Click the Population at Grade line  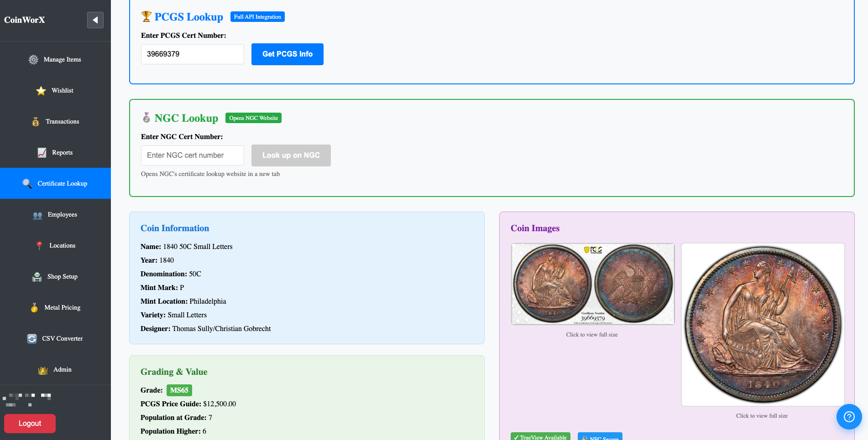176,418
